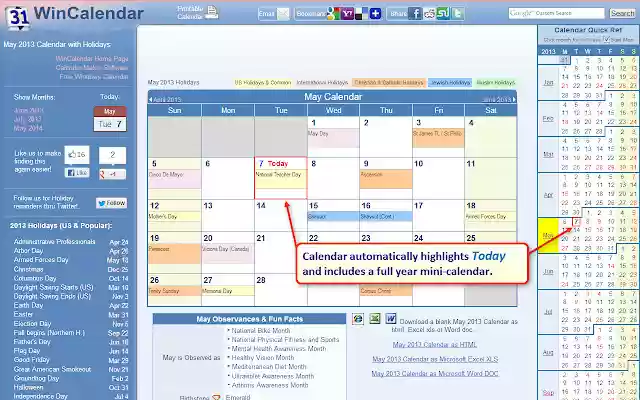
Task: Click Arbor Day in holidays list
Action: click(x=28, y=251)
